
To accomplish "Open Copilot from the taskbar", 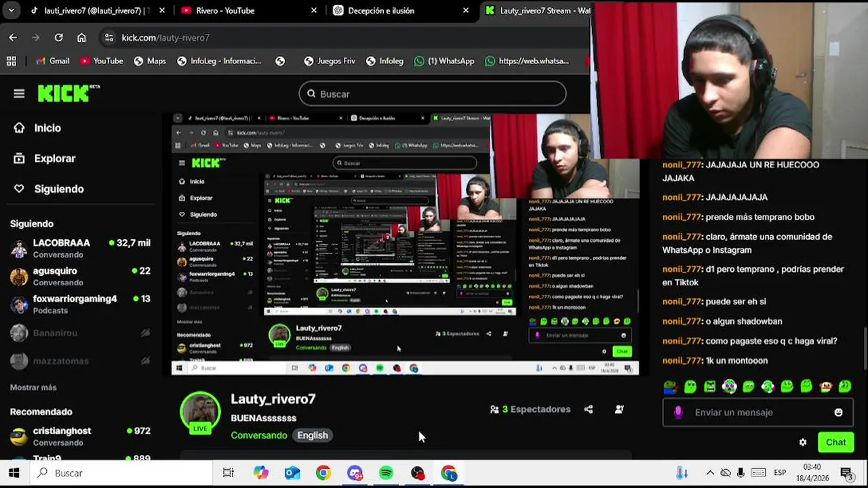I will [x=261, y=473].
